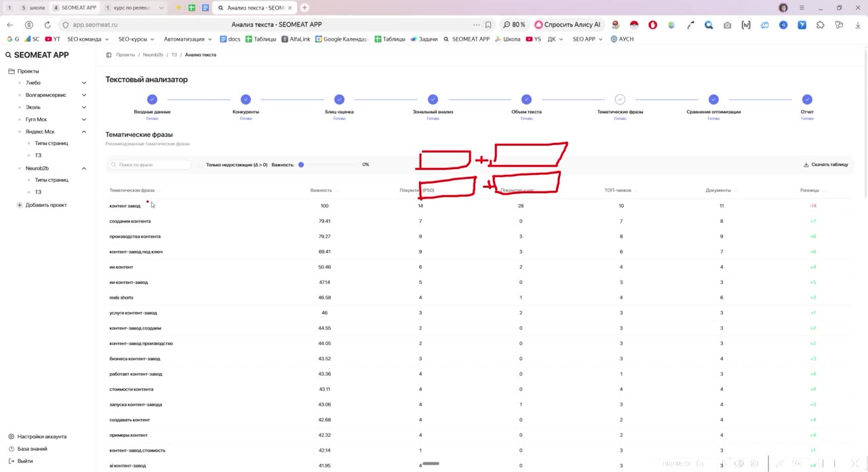Open the browser downloads arrow icon
The height and width of the screenshot is (472, 868).
click(858, 24)
